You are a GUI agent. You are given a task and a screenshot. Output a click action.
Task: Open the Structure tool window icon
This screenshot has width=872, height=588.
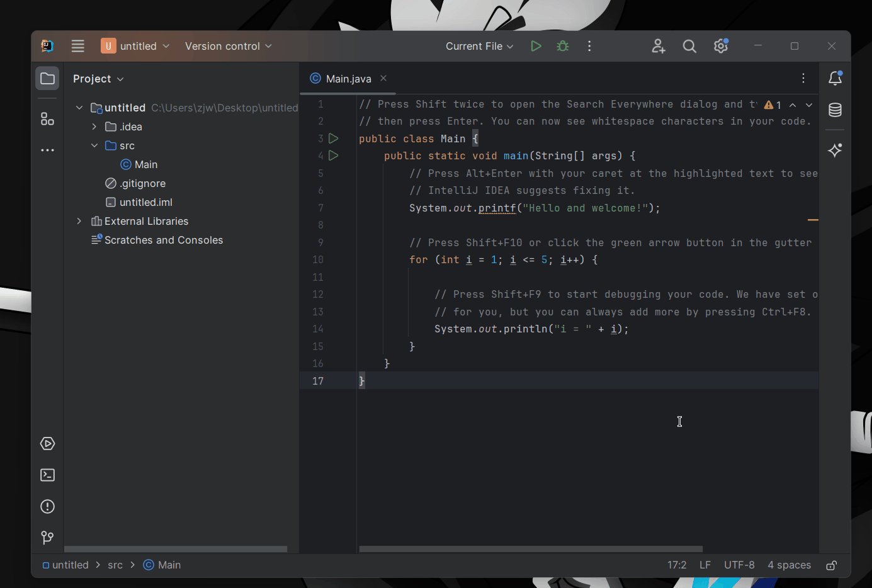(47, 119)
